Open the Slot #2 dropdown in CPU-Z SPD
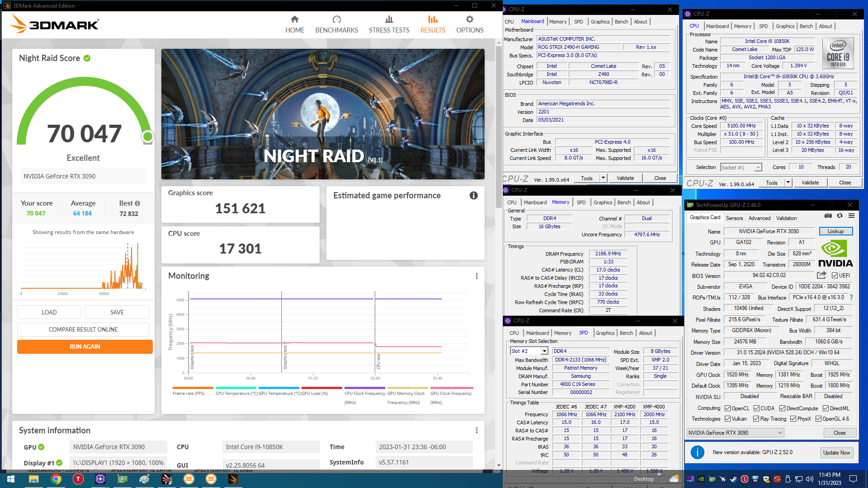Screen dimensions: 868x488 544,351
